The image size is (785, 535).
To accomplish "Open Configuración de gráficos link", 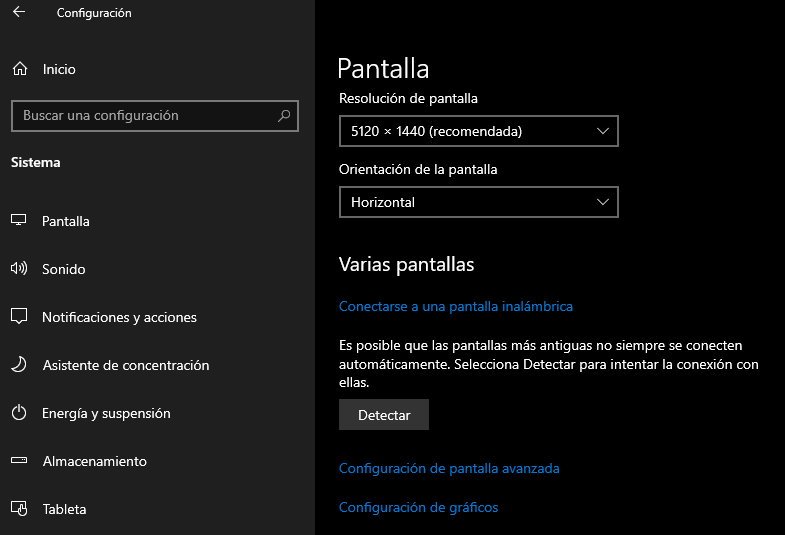I will click(418, 507).
